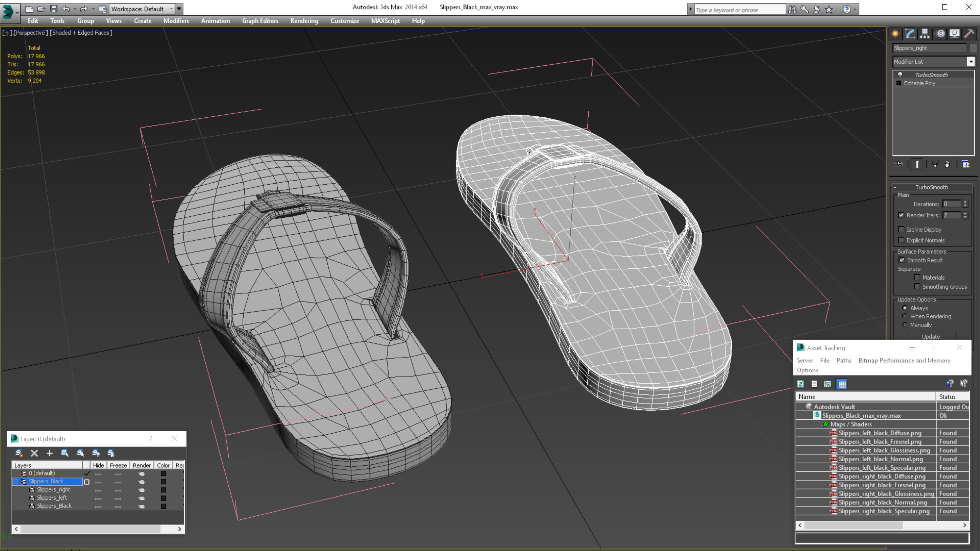The width and height of the screenshot is (980, 551).
Task: Open the Create command panel tab
Action: [x=895, y=33]
